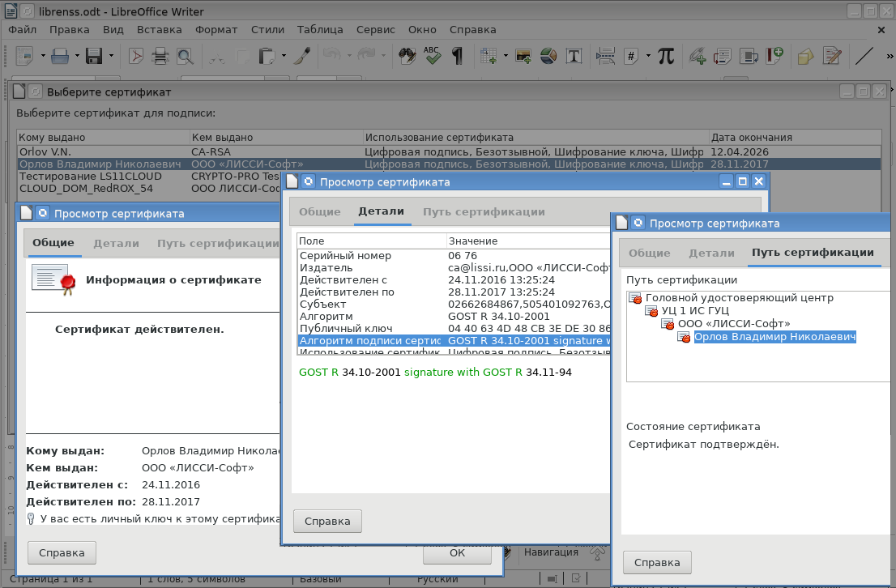Image resolution: width=896 pixels, height=588 pixels.
Task: Switch to Общие tab in middle certificate viewer
Action: 320,212
